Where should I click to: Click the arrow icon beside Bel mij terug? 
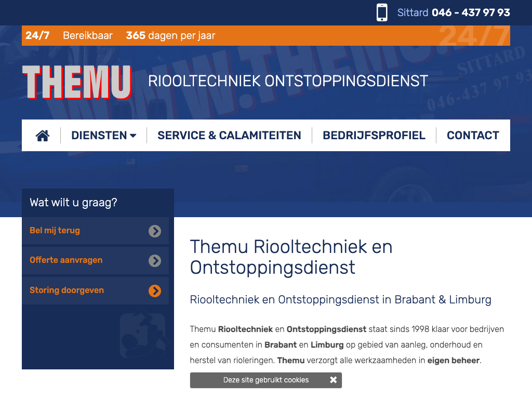(155, 231)
